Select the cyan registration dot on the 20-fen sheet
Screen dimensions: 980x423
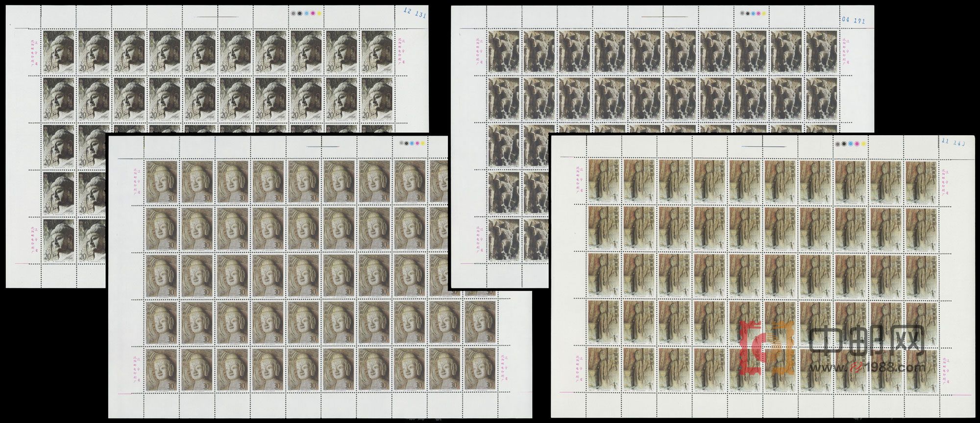point(307,14)
